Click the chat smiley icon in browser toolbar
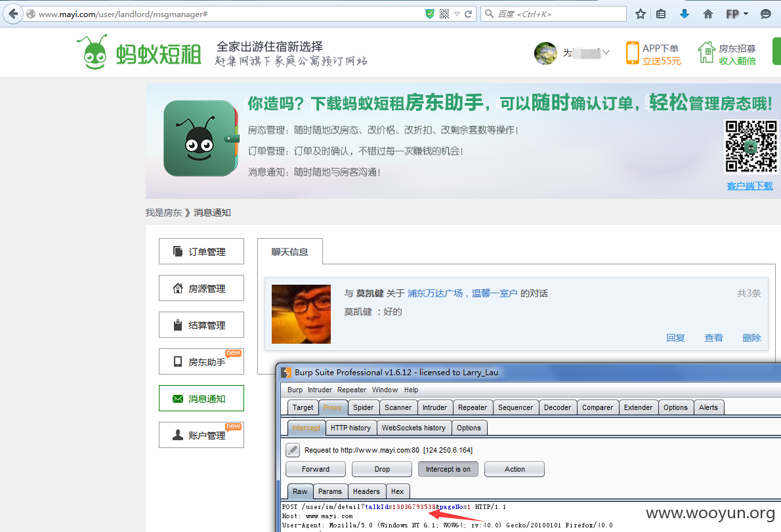 pyautogui.click(x=766, y=14)
